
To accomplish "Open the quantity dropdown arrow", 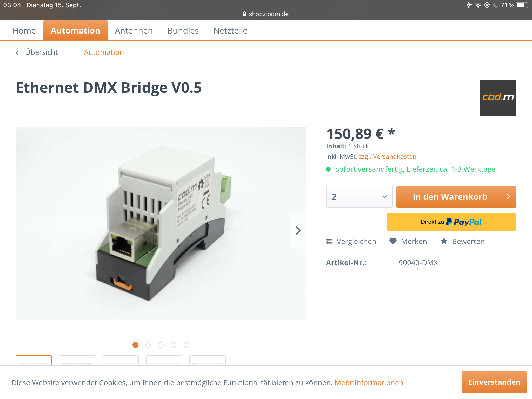I will tap(385, 197).
